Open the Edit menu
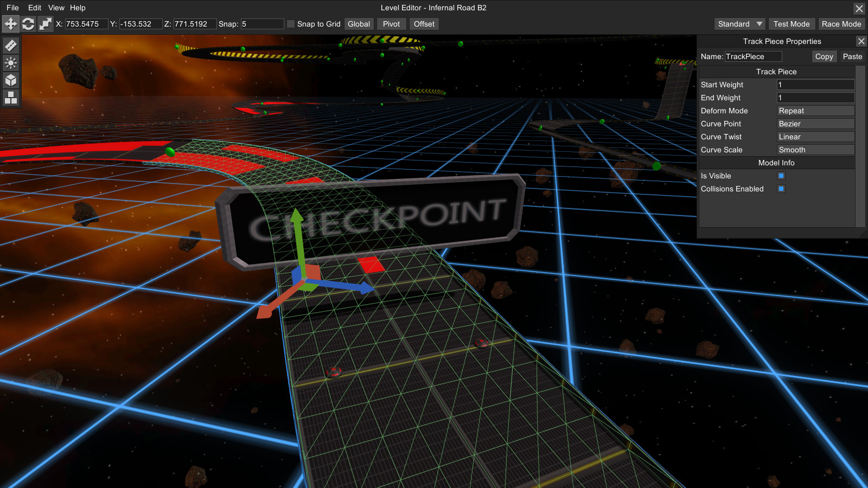The height and width of the screenshot is (488, 868). point(34,8)
